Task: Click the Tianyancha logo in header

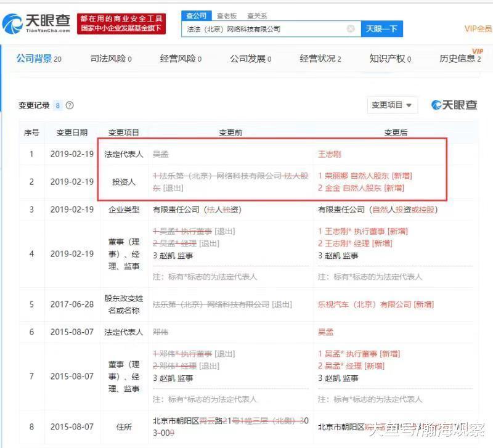Action: pos(36,23)
